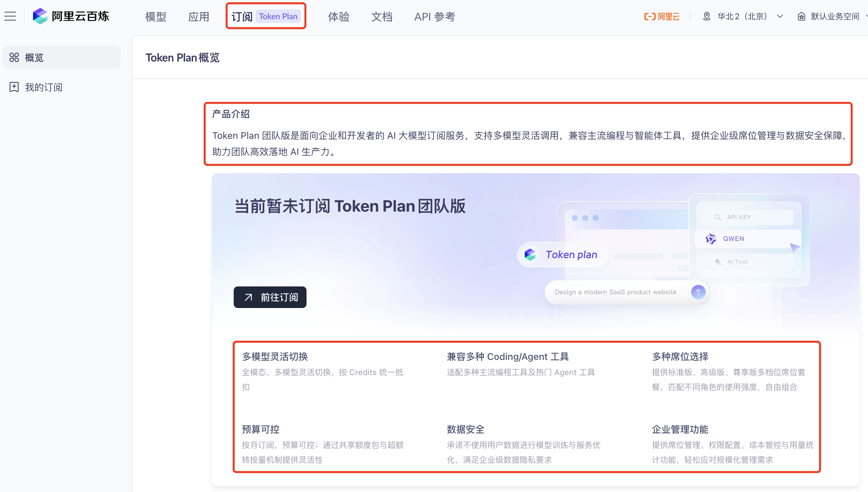Select the 概览 sidebar icon
This screenshot has height=492, width=868.
pos(14,57)
